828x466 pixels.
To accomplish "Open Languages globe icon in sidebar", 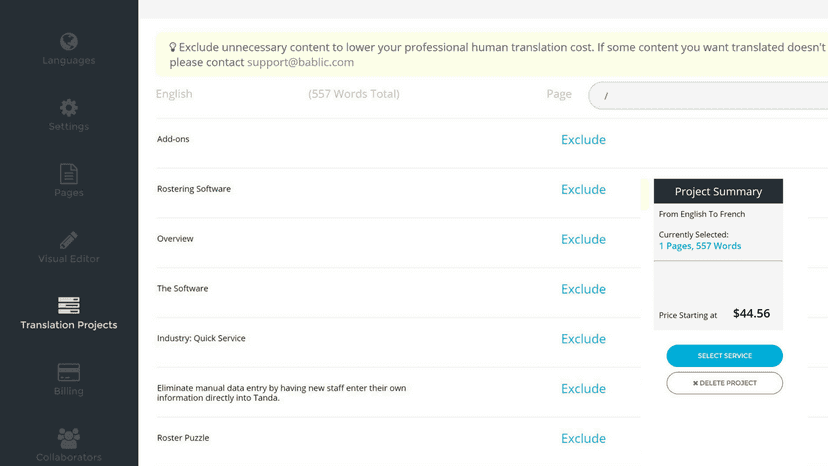I will point(69,41).
